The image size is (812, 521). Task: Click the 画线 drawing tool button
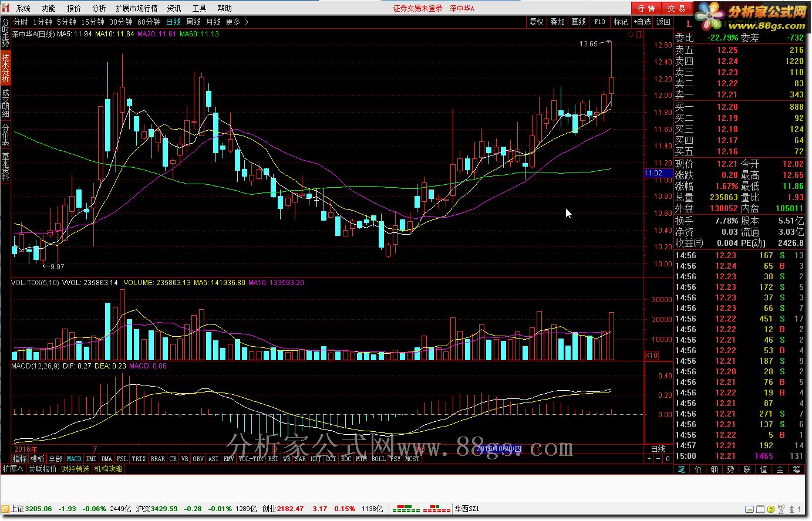(x=578, y=22)
